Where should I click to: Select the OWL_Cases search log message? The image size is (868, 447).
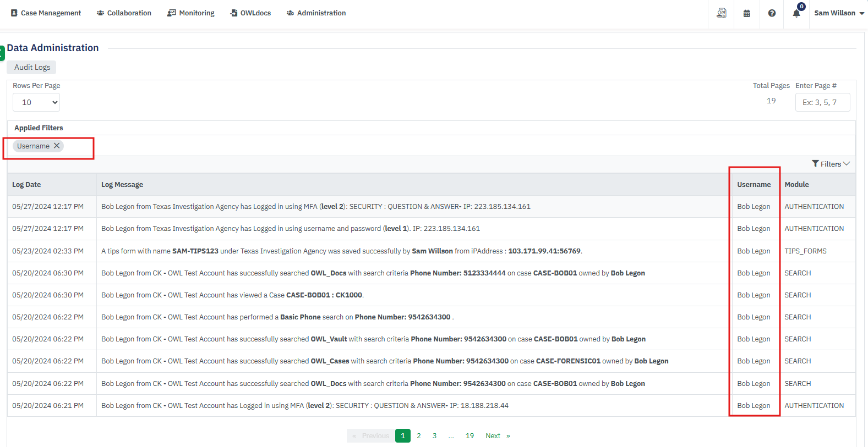coord(385,361)
